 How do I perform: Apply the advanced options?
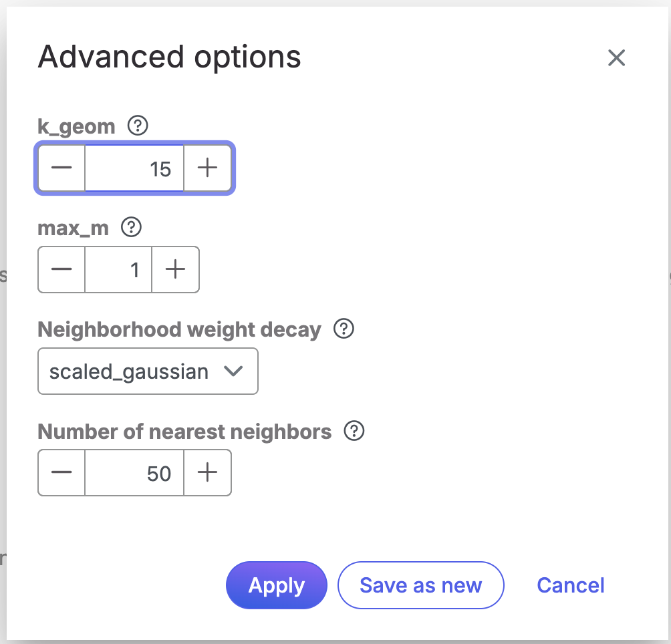[277, 585]
